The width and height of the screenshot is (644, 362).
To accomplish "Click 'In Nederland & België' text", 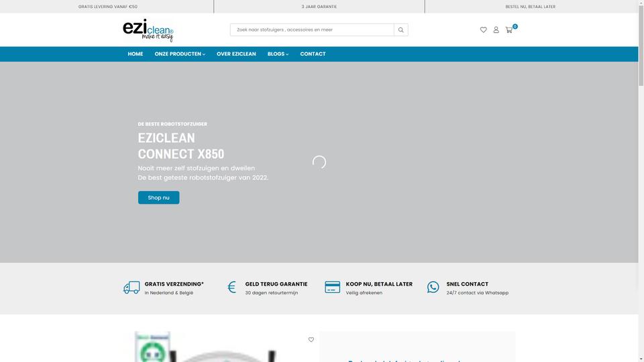I will 169,293.
